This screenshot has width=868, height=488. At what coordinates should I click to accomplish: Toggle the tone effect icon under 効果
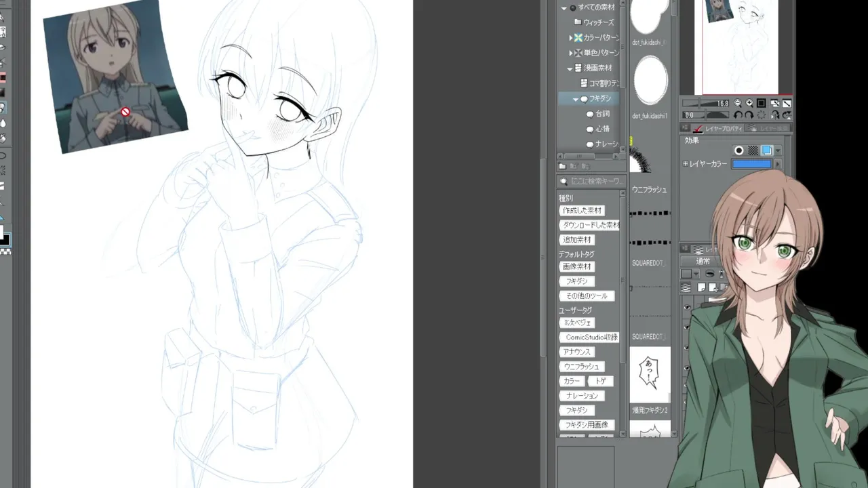pyautogui.click(x=753, y=150)
